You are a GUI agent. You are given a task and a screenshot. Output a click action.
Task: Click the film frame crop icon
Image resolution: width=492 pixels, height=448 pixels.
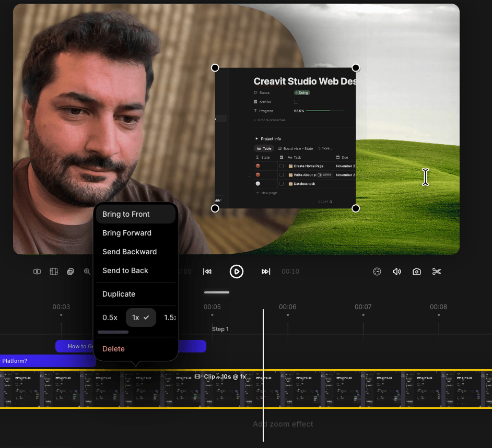click(x=54, y=272)
